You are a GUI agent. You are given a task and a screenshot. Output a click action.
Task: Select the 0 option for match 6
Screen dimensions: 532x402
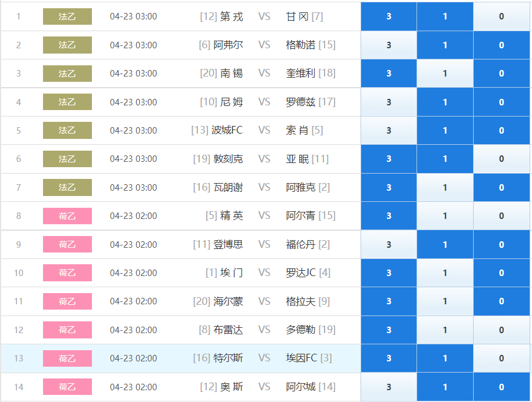pyautogui.click(x=501, y=159)
